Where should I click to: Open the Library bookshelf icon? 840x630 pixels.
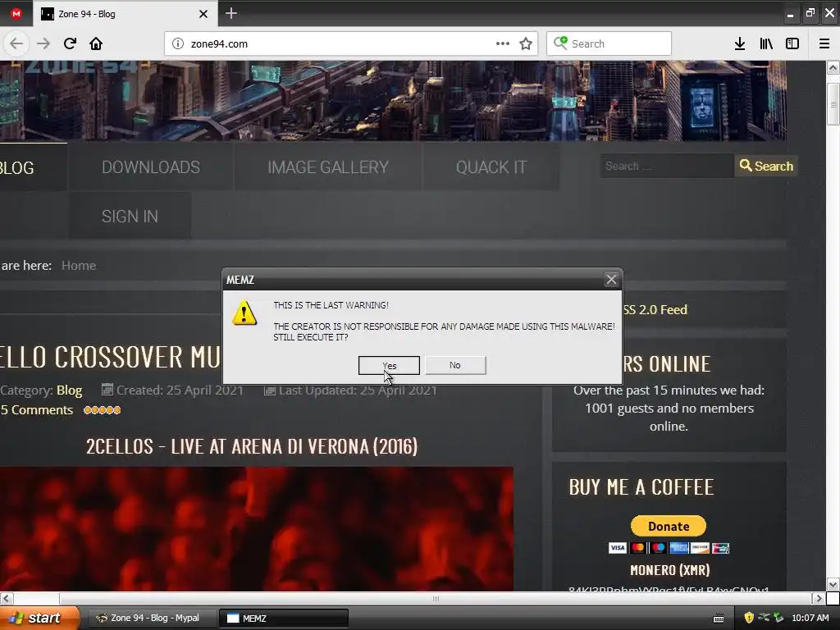click(766, 43)
